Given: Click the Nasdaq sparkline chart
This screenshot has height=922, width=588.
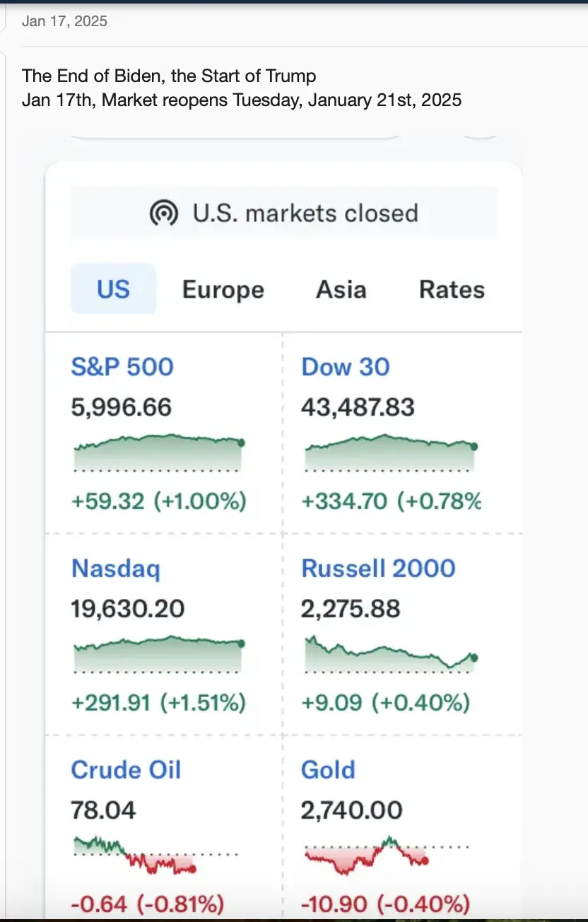Looking at the screenshot, I should [x=159, y=654].
